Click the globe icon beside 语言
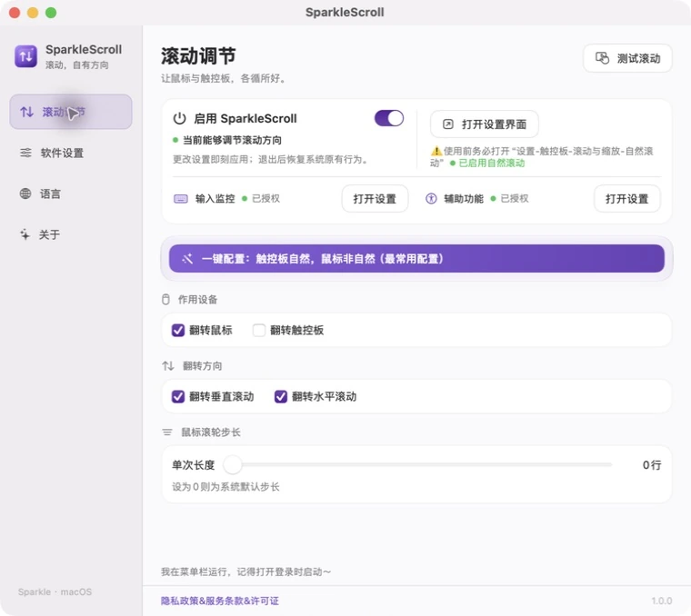The image size is (691, 616). click(25, 194)
